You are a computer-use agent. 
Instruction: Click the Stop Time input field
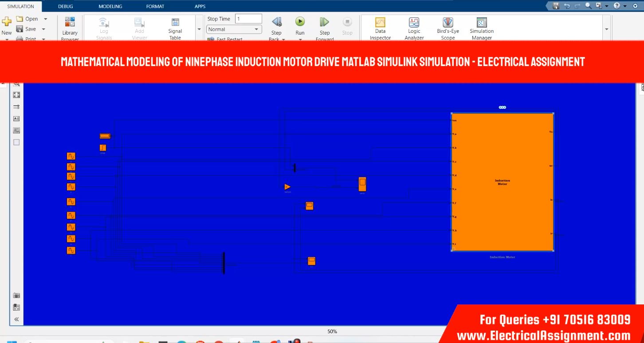[248, 19]
